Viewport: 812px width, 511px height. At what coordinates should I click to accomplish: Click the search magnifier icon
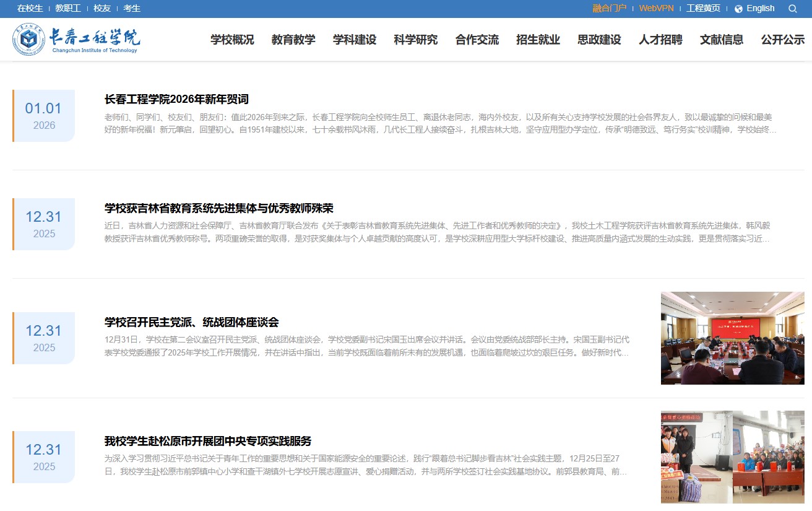point(793,9)
